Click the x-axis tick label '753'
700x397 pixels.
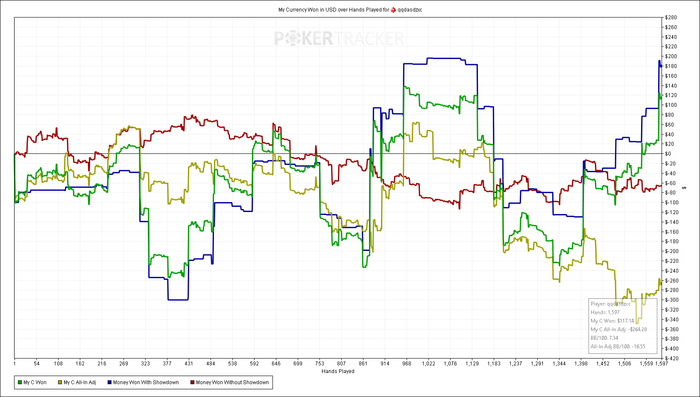319,364
